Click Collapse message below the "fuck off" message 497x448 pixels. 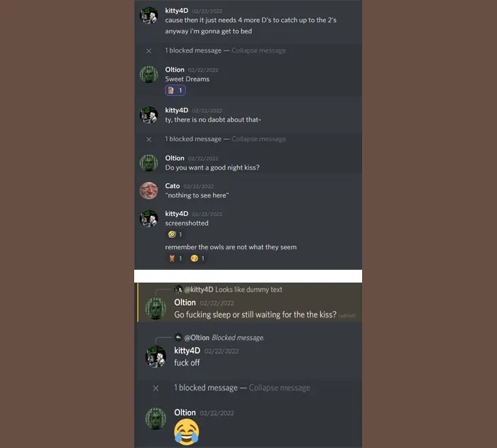tap(280, 388)
